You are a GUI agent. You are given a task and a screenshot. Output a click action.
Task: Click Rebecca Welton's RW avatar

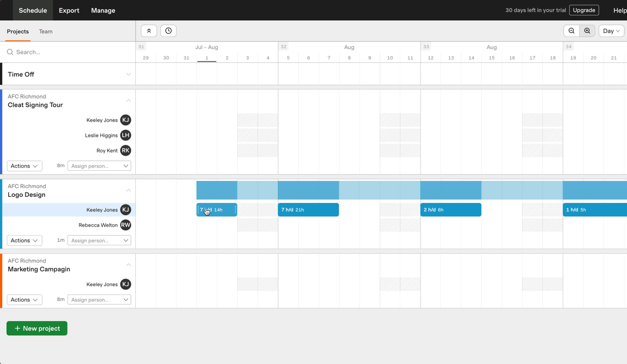pyautogui.click(x=125, y=225)
